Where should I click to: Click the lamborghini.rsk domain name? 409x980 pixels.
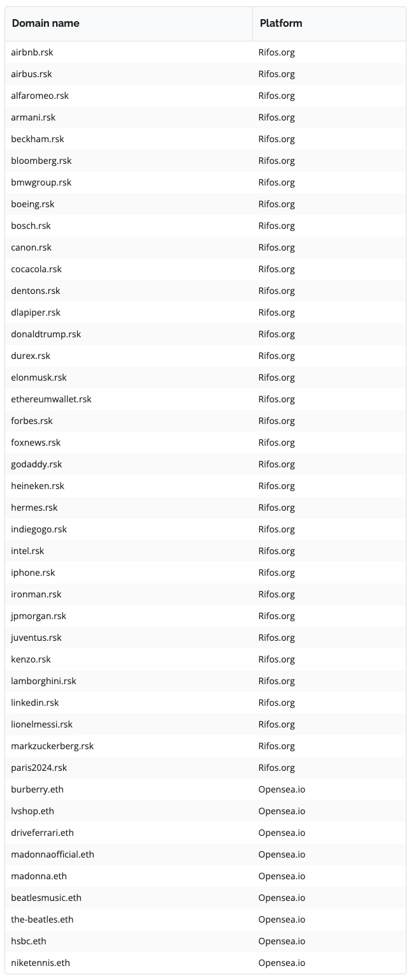43,681
